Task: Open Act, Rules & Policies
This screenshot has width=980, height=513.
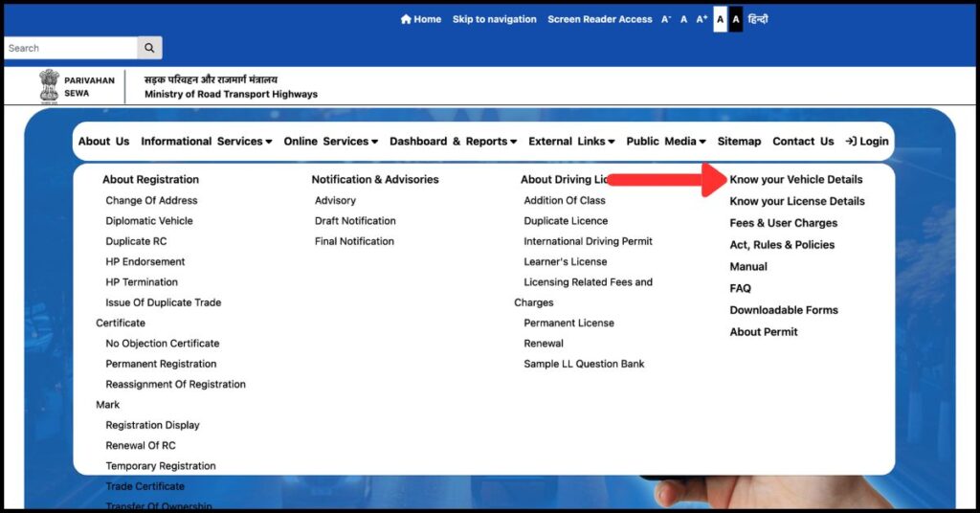Action: point(783,245)
